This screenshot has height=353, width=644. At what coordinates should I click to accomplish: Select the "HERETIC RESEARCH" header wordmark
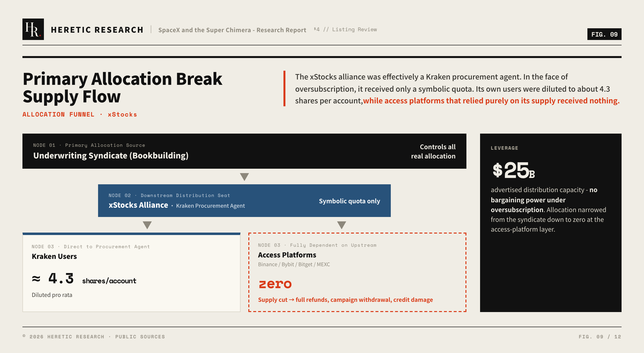point(97,30)
